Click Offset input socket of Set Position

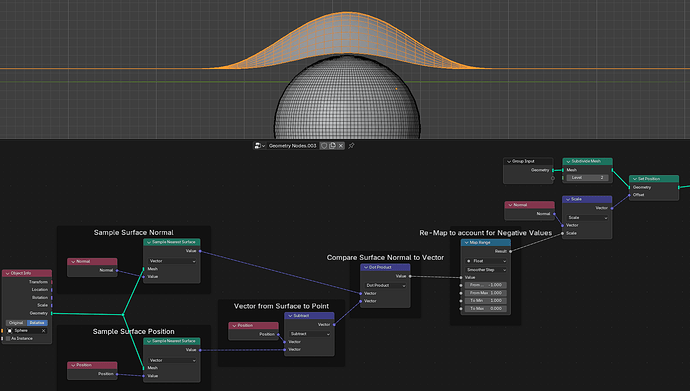pyautogui.click(x=629, y=195)
